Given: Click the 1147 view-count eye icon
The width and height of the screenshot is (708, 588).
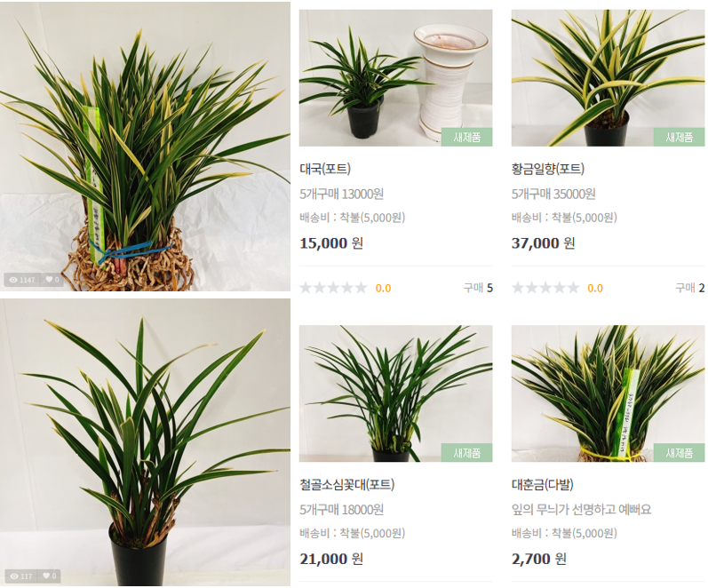Looking at the screenshot, I should (x=13, y=280).
